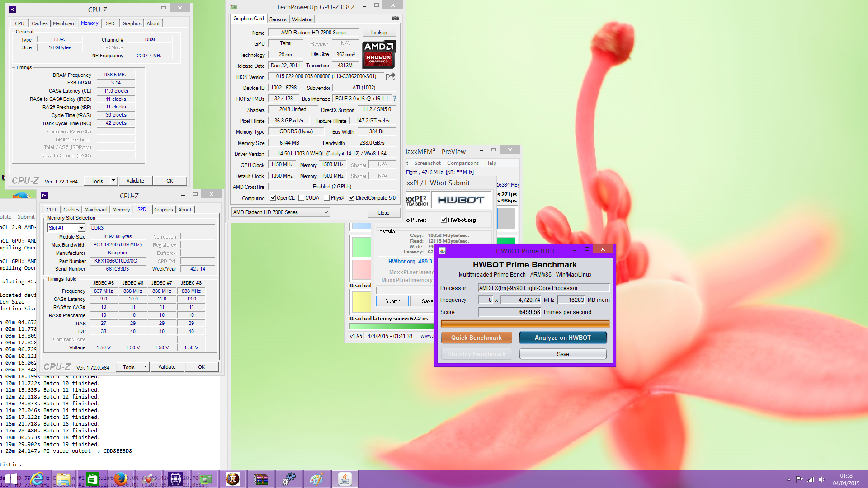Click the BIOS share/export icon in GPU-Z

click(x=391, y=76)
